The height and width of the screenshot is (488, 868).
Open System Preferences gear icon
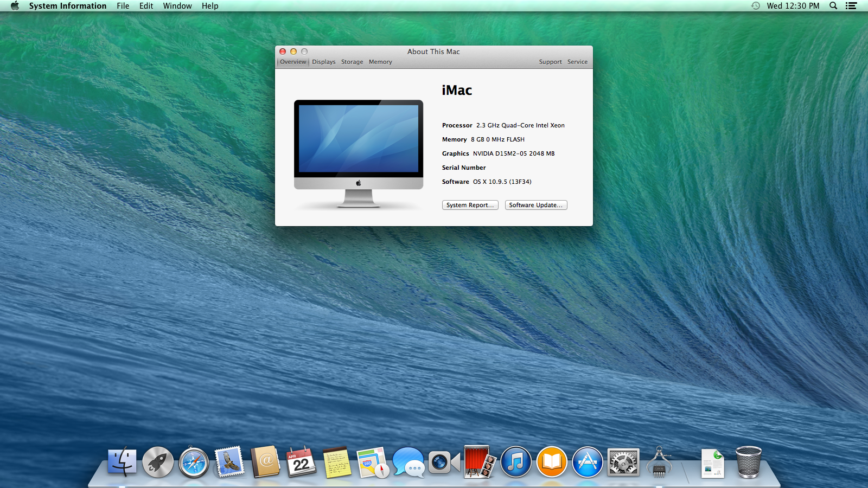pos(623,463)
